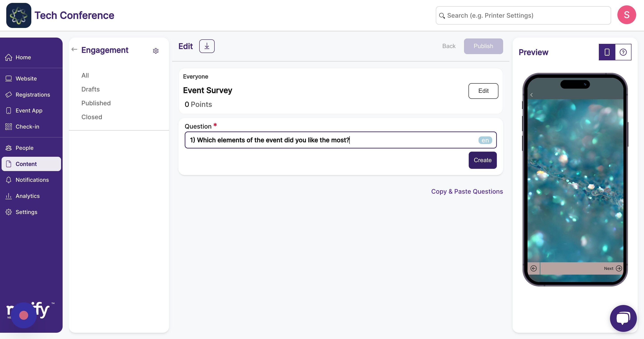Open Engagement settings gear icon

155,51
